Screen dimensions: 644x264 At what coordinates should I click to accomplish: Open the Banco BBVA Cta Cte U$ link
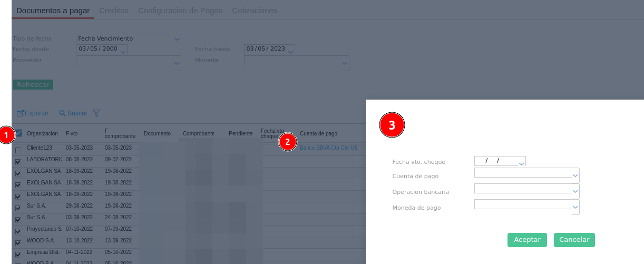(328, 148)
